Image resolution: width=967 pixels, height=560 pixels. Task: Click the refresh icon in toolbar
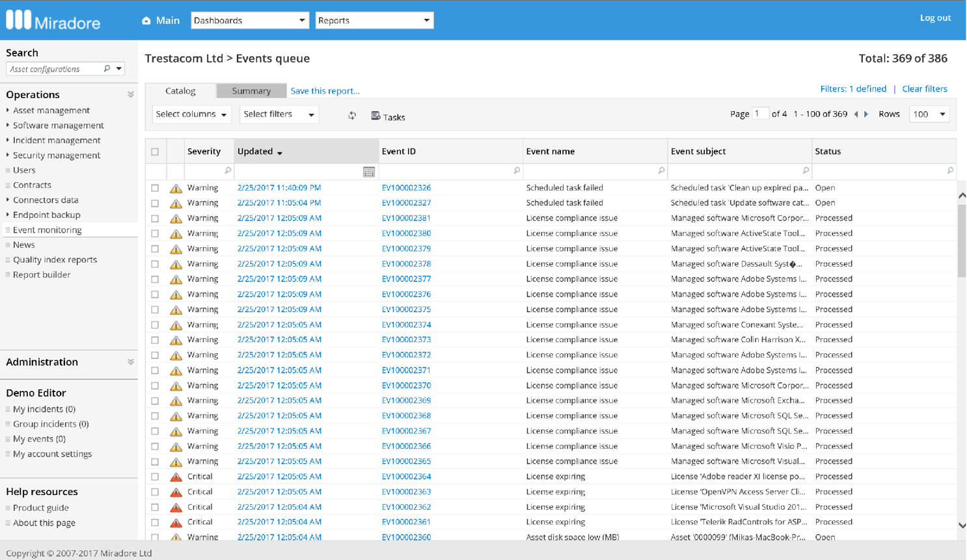(x=352, y=116)
